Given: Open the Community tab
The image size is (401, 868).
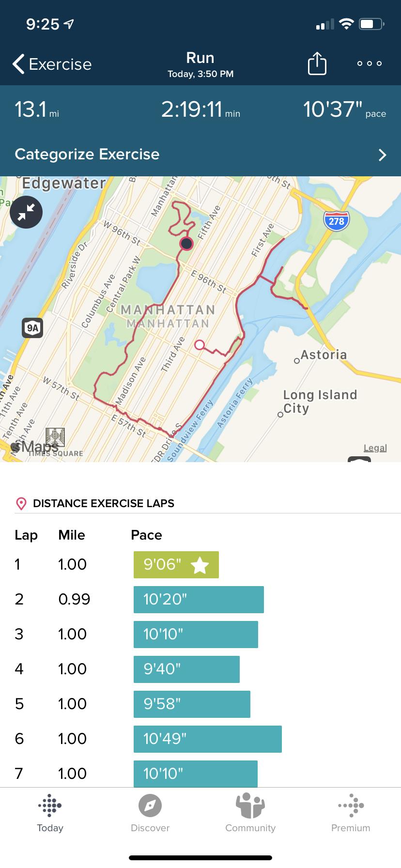Looking at the screenshot, I should point(250,813).
